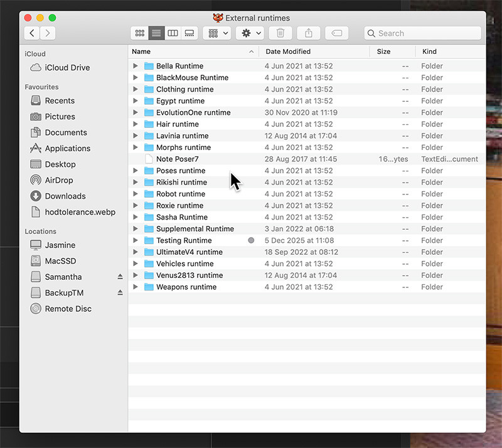Select the Note Poser7 file
The image size is (502, 448).
307,159
